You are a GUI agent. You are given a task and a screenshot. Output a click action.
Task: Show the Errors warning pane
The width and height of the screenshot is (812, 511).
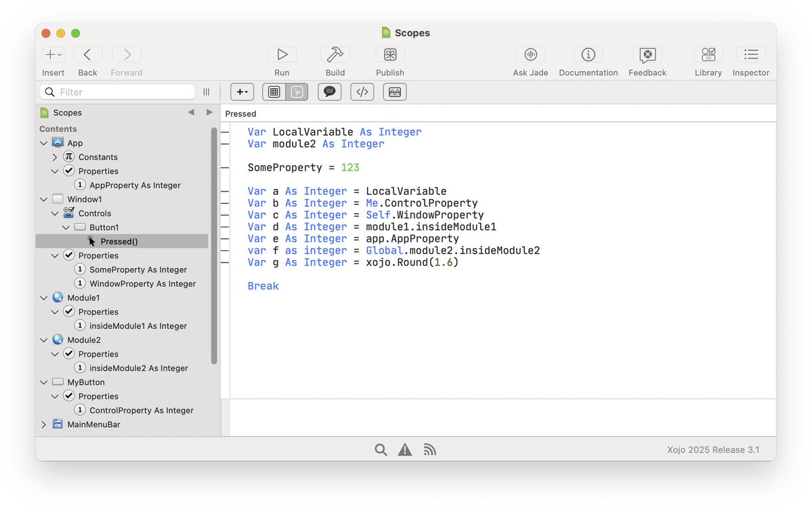(x=405, y=449)
